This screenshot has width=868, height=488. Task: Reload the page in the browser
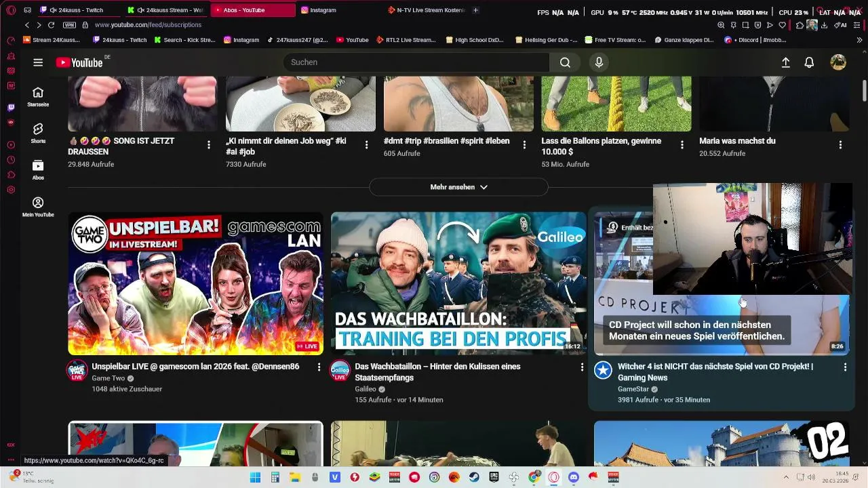tap(51, 25)
